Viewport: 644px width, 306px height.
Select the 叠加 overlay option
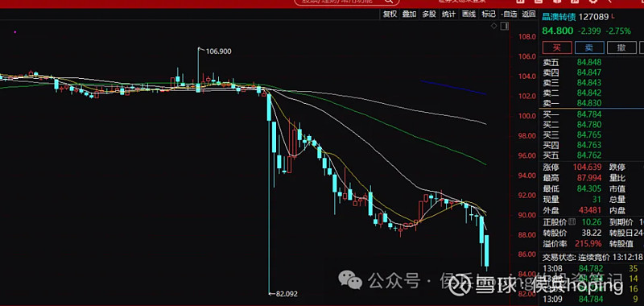point(410,14)
